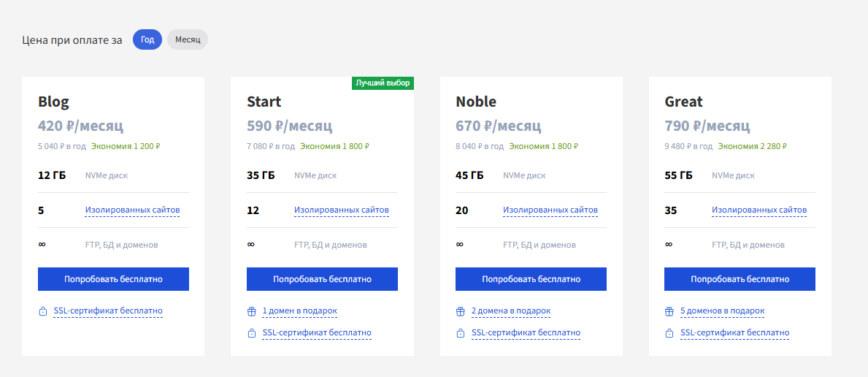Screen dimensions: 868x377
Task: Open 1 домен в подарок link
Action: point(299,311)
